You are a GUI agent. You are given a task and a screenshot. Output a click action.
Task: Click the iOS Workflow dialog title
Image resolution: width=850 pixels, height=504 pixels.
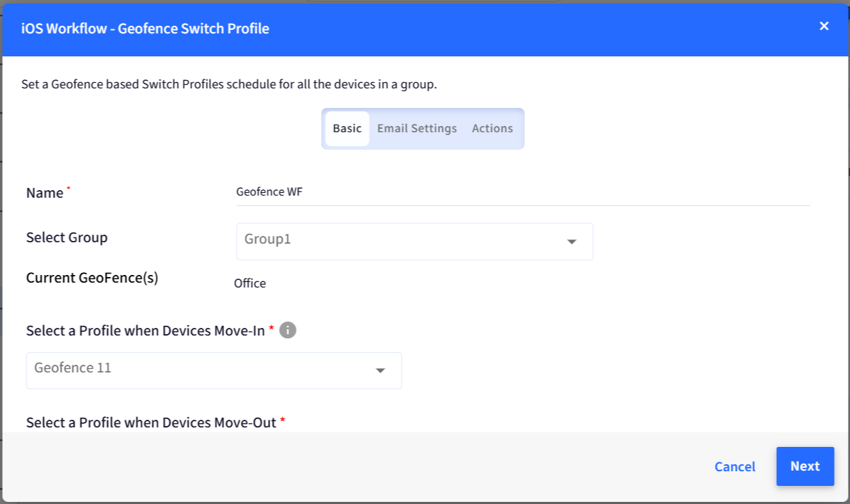point(145,29)
